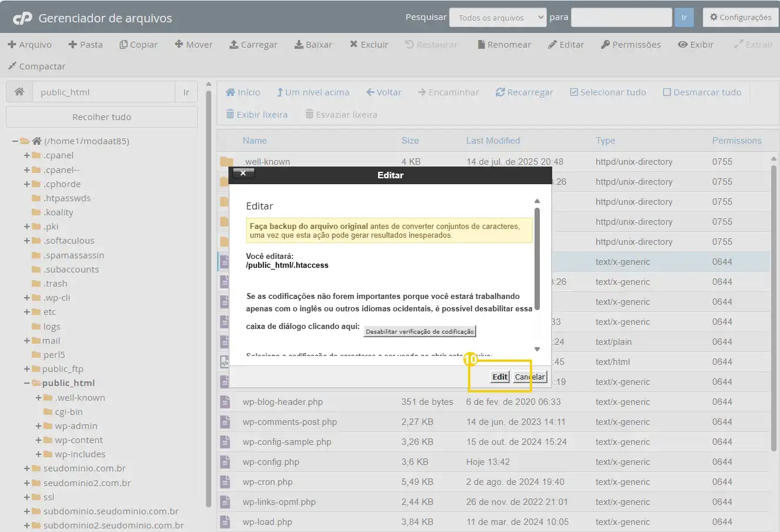Upload files with Carregar
The height and width of the screenshot is (532, 780).
coord(253,45)
